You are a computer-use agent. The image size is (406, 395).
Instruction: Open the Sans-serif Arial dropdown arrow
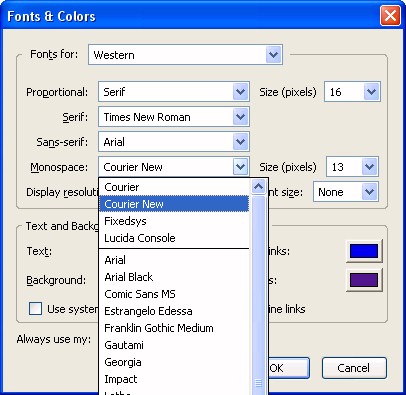tap(240, 142)
